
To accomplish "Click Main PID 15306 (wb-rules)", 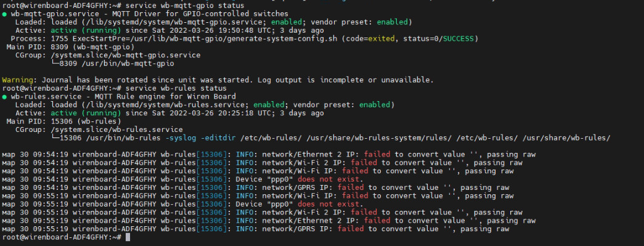I will click(63, 121).
